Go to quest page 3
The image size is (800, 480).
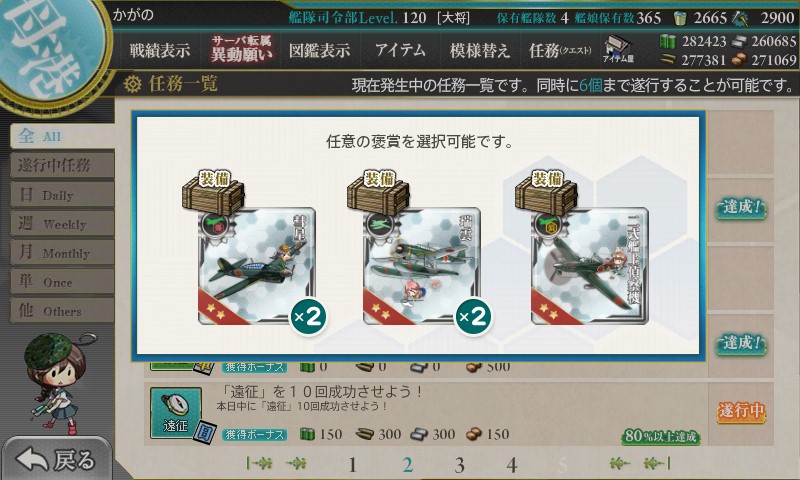[459, 465]
